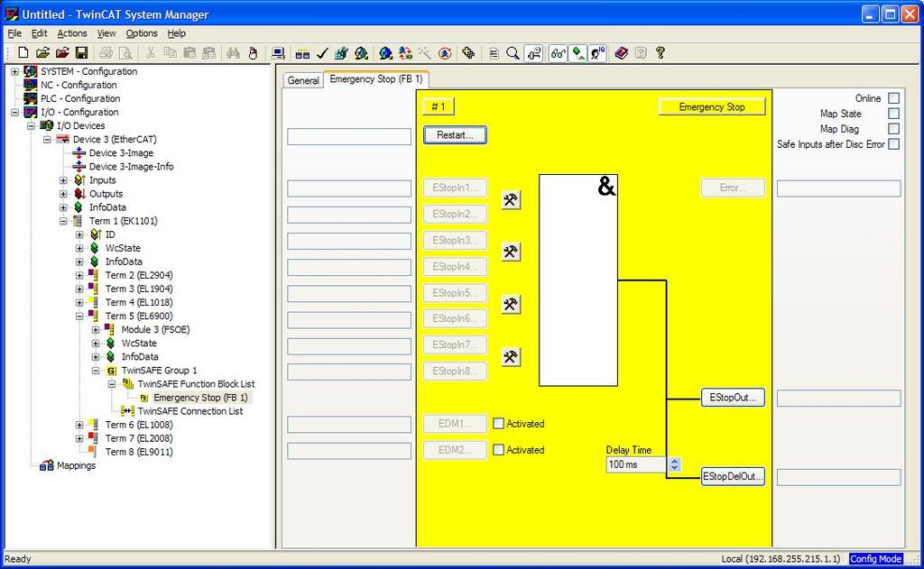Check Safe Inputs after Disc Error
Image resolution: width=924 pixels, height=569 pixels.
pyautogui.click(x=893, y=144)
